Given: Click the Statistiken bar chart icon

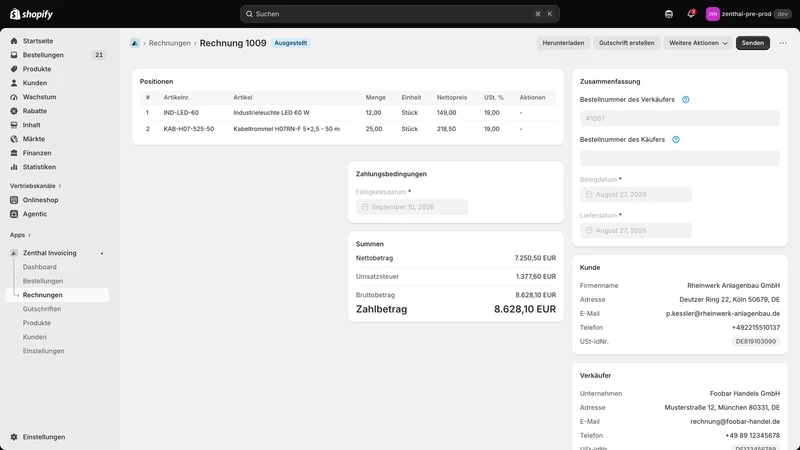Looking at the screenshot, I should 14,167.
